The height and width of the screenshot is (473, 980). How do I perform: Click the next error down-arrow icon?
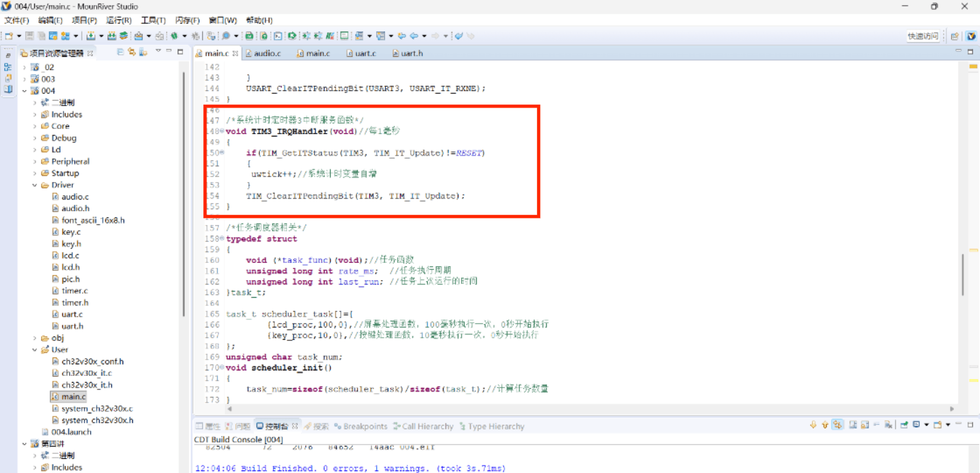point(813,425)
